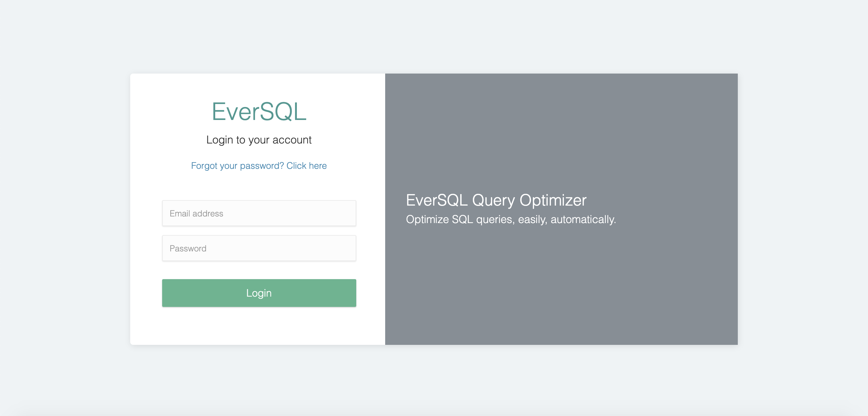Viewport: 868px width, 416px height.
Task: Click the Password input field
Action: pyautogui.click(x=259, y=248)
